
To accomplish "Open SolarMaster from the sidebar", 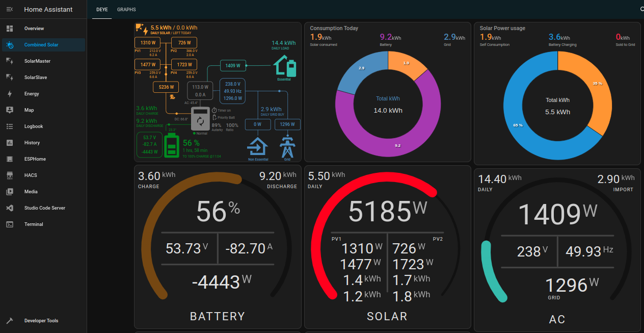I will (x=37, y=61).
